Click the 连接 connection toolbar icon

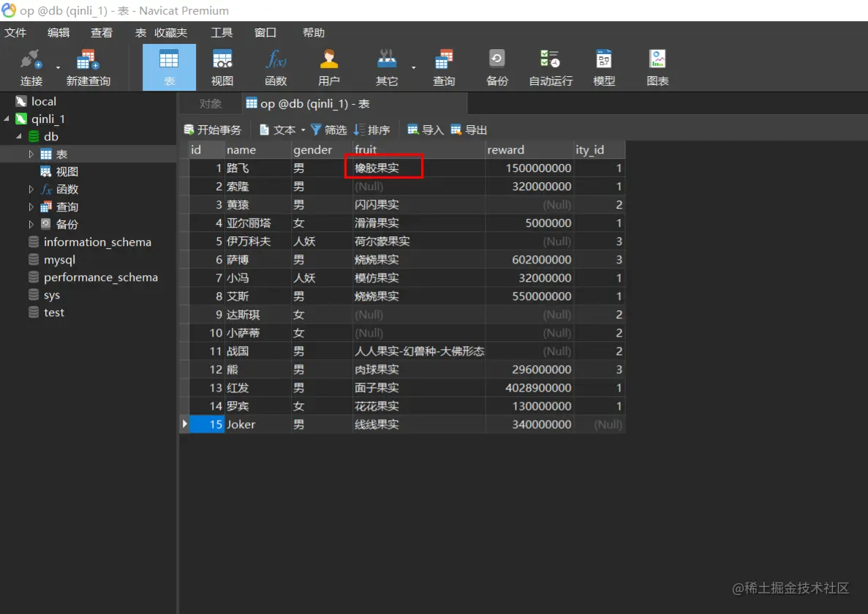[31, 67]
